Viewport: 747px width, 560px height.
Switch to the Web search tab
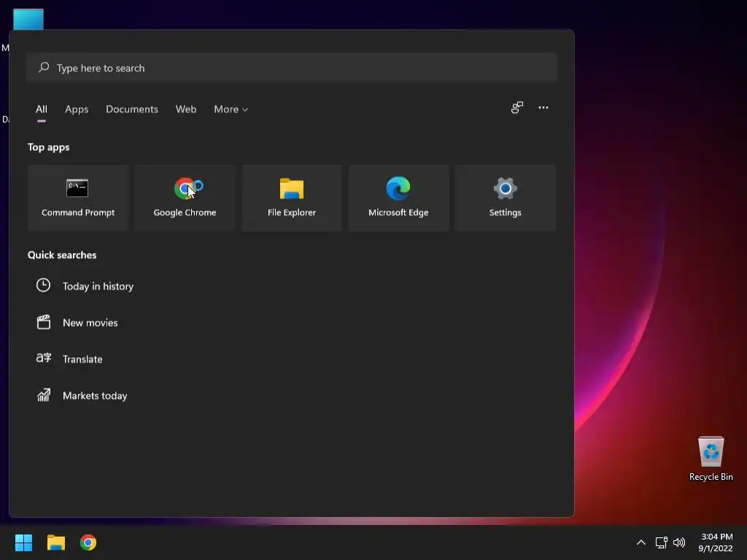point(186,109)
